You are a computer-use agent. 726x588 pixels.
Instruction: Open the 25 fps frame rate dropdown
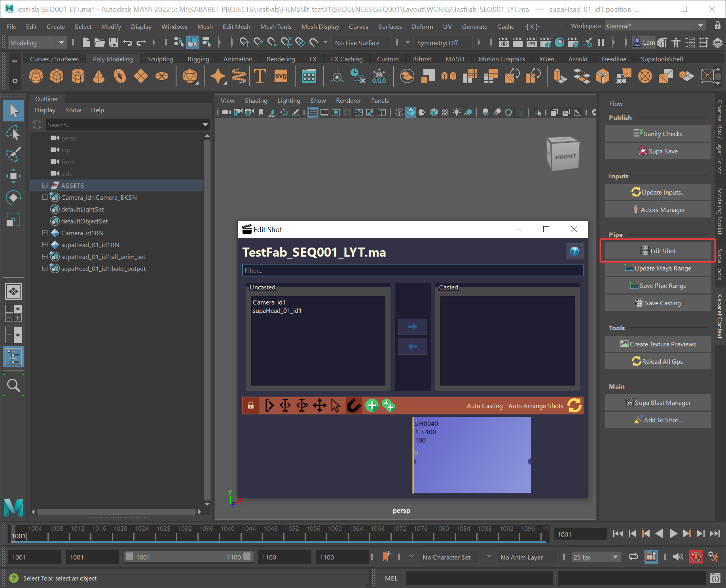click(595, 557)
